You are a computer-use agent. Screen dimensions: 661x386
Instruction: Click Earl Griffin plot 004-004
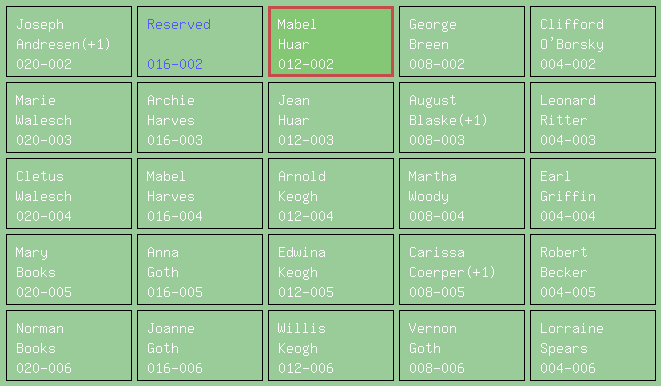(x=593, y=193)
